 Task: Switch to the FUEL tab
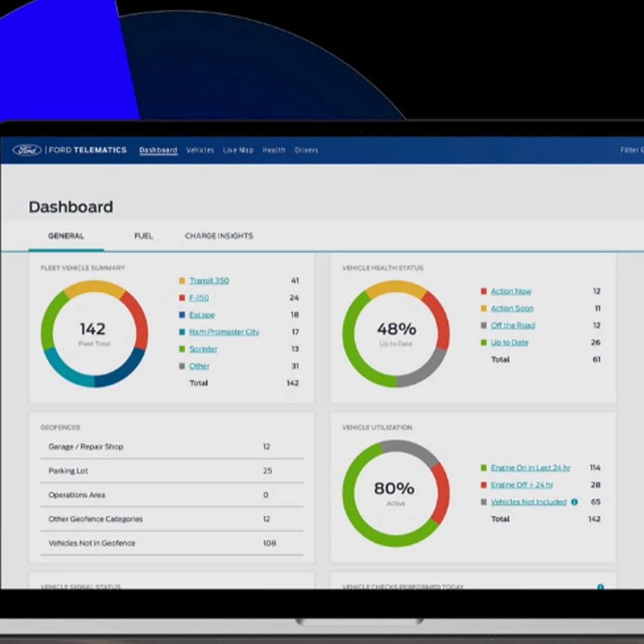[144, 236]
